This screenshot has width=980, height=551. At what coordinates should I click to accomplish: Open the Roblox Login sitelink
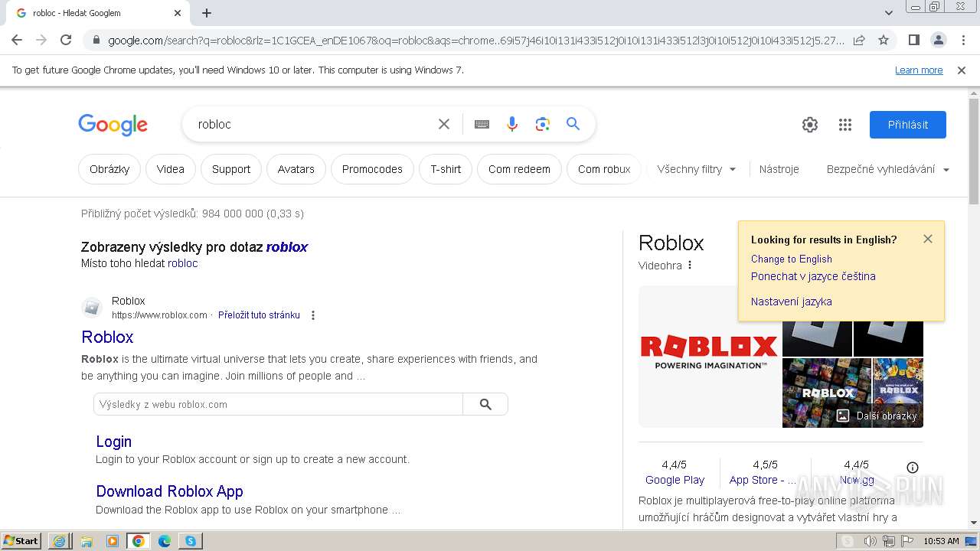(113, 442)
